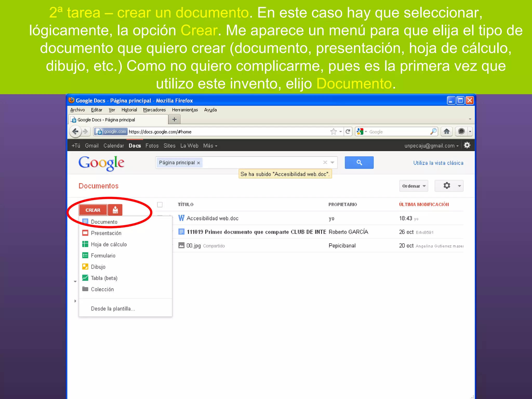The width and height of the screenshot is (532, 399).
Task: Toggle the select-all checkbox in header
Action: pos(160,205)
